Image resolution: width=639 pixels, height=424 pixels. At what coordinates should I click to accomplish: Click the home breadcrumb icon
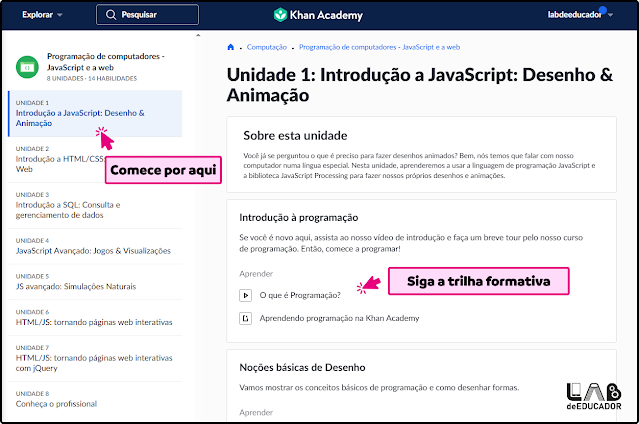231,47
